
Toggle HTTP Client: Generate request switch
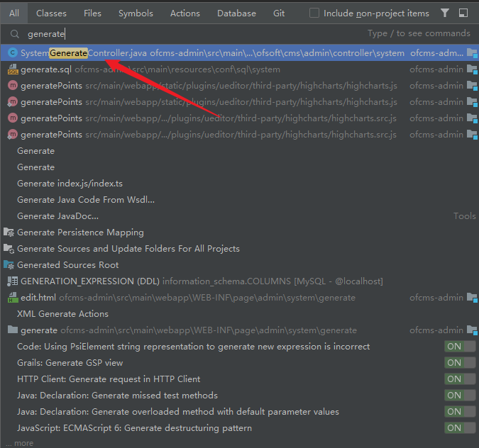(x=460, y=379)
